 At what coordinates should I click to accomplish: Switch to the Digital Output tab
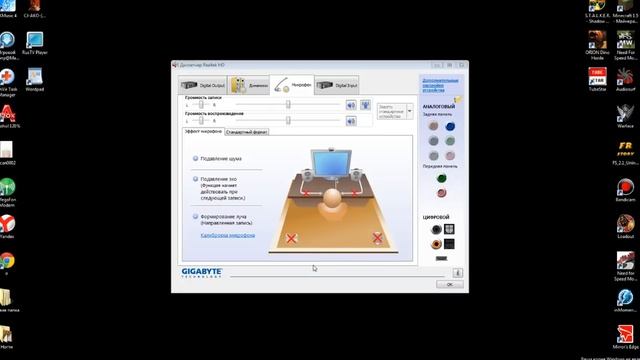pos(202,85)
